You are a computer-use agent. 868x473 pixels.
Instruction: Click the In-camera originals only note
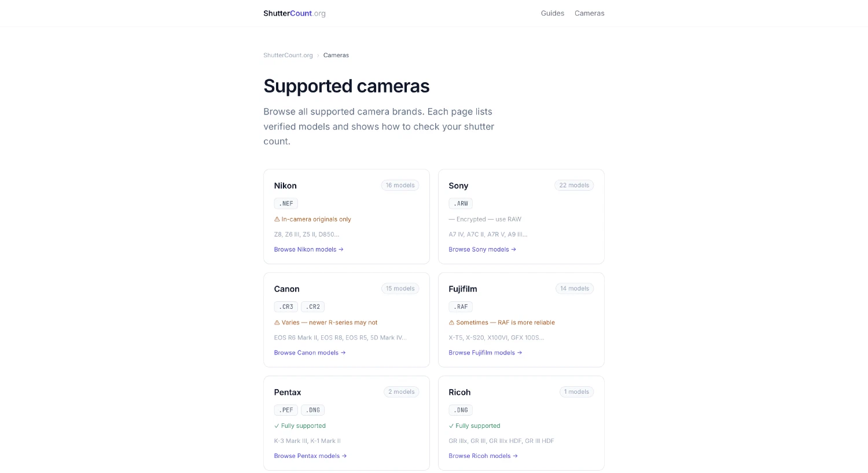pos(316,219)
